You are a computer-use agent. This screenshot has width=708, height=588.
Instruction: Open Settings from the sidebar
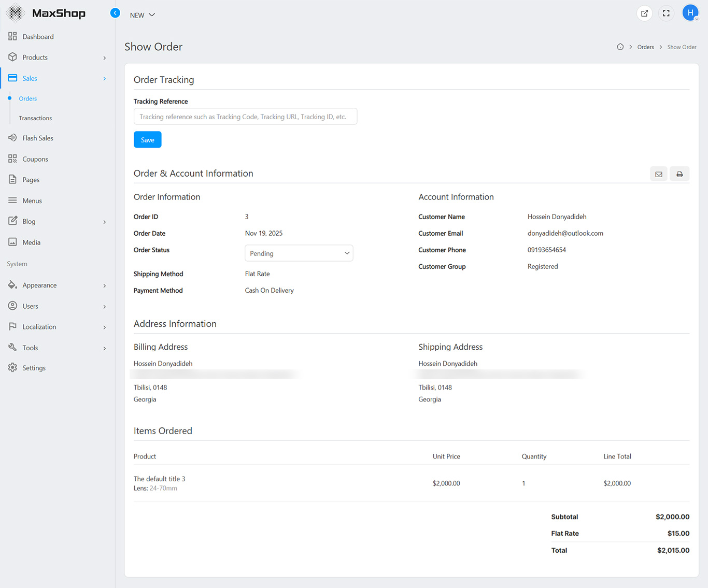tap(34, 368)
